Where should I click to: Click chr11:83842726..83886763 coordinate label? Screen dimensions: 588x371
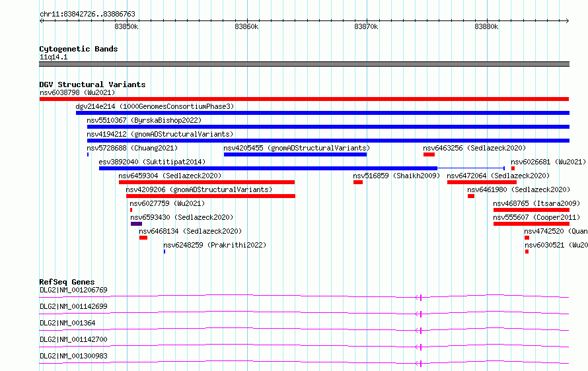coord(87,14)
